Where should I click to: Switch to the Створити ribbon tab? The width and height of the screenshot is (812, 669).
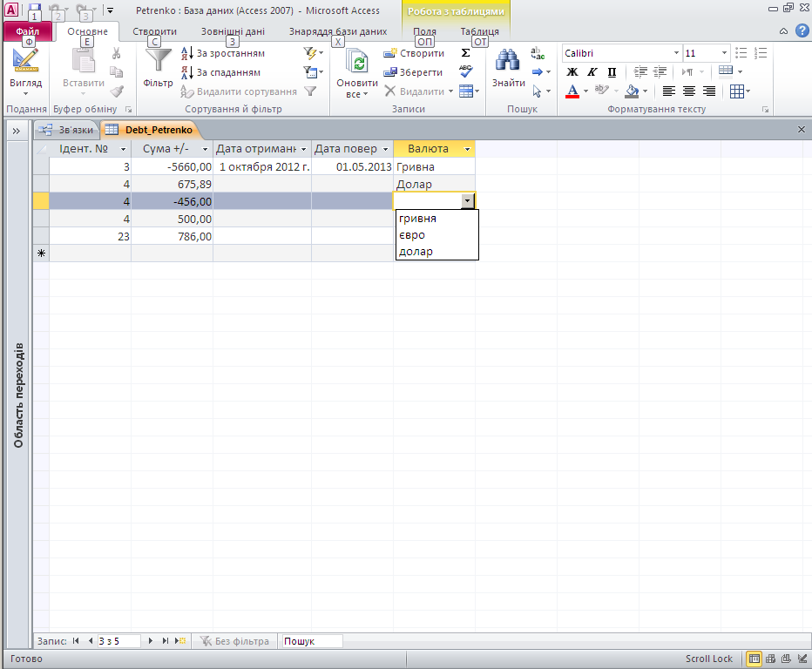[x=154, y=31]
